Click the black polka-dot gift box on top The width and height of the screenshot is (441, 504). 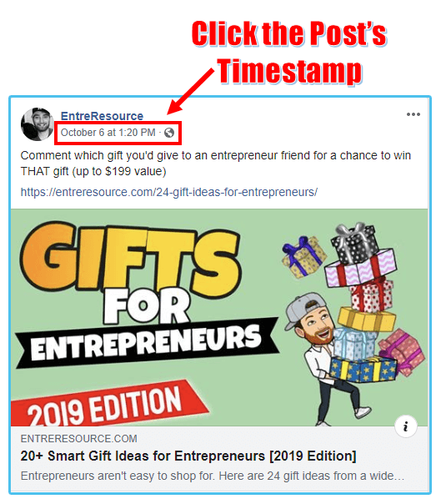pyautogui.click(x=354, y=243)
